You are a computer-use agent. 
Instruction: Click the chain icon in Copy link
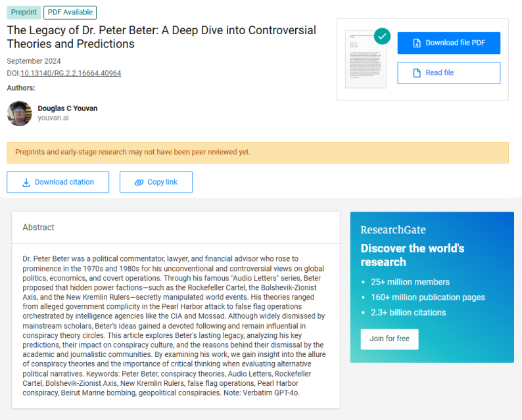[x=139, y=182]
